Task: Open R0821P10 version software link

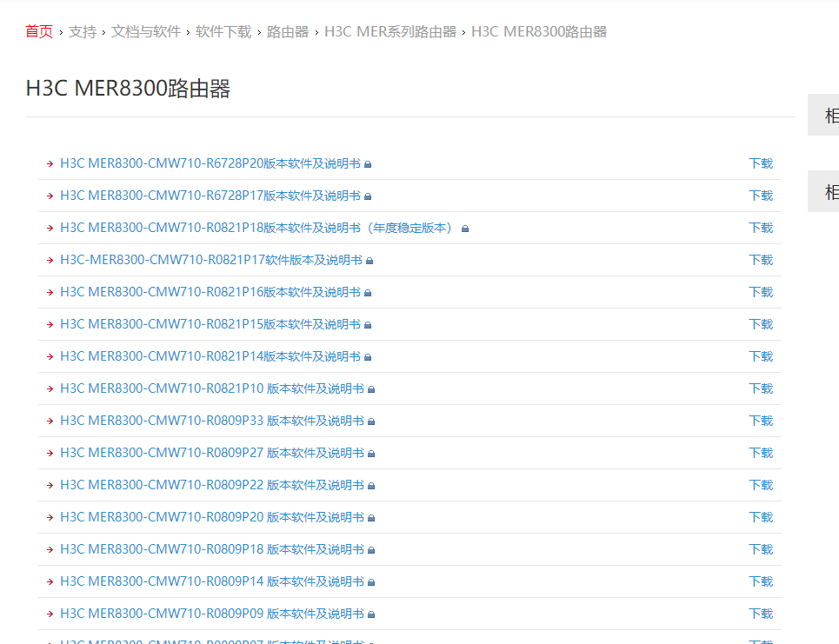Action: (x=212, y=388)
